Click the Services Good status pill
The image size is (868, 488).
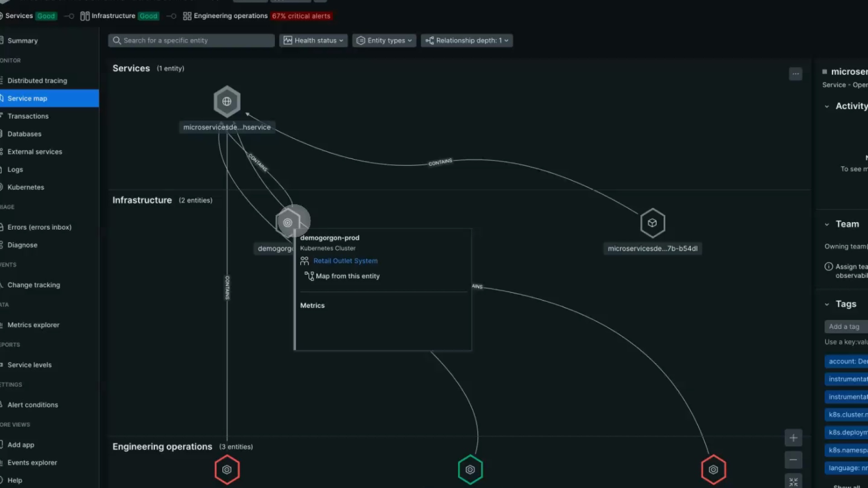click(x=46, y=16)
